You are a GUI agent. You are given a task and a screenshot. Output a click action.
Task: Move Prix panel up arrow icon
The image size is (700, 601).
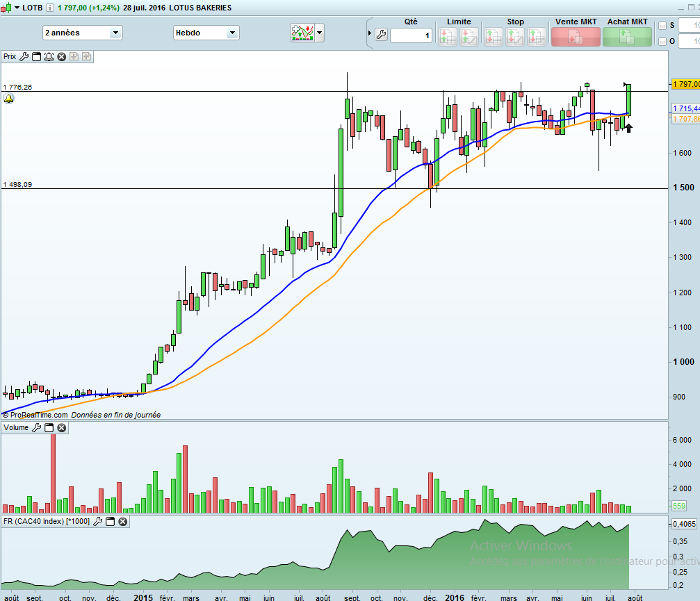coord(87,57)
